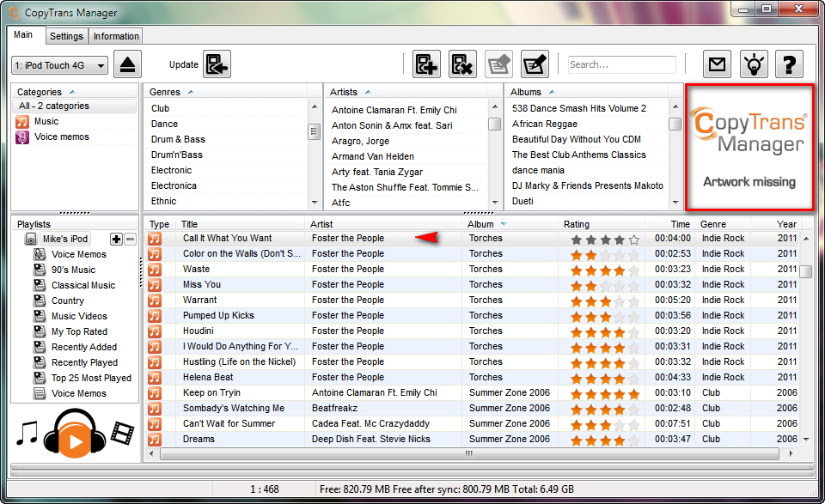The height and width of the screenshot is (504, 825).
Task: Select Mike's iPod in playlists
Action: (x=65, y=239)
